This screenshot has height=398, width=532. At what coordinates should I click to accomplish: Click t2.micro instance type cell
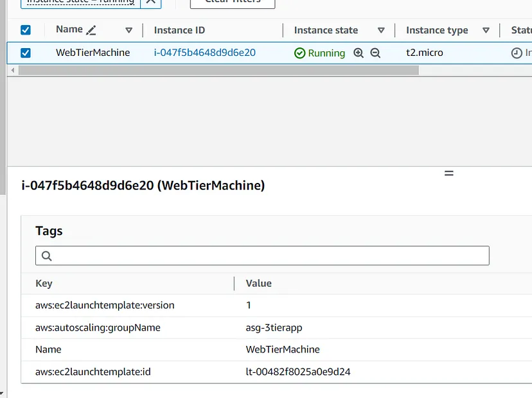[425, 53]
